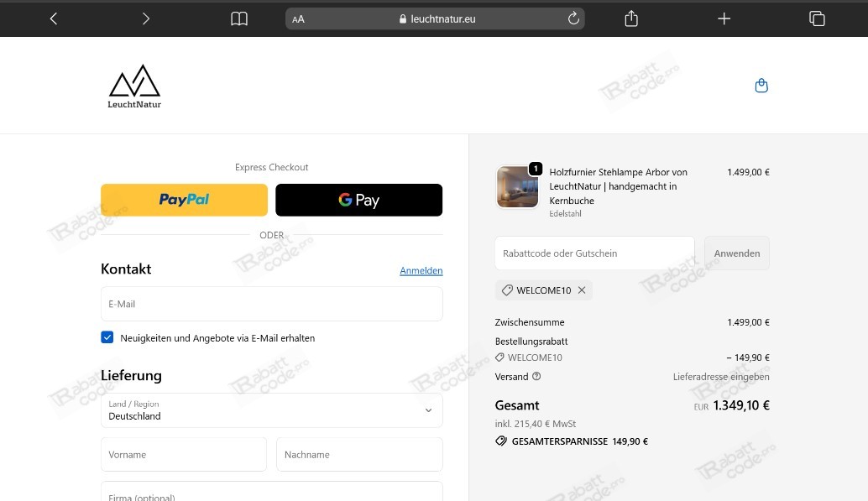Reload the checkout page
The width and height of the screenshot is (868, 501).
573,18
